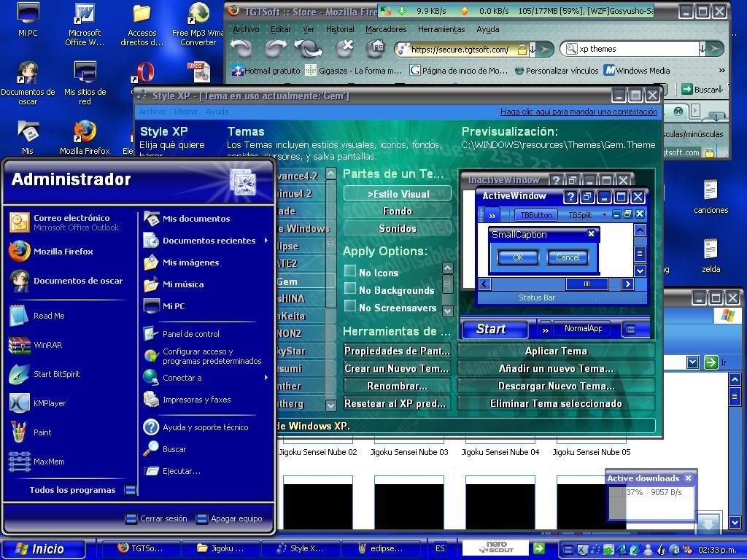Viewport: 747px width, 560px height.
Task: Launch Paint from the Start menu
Action: pos(30,432)
